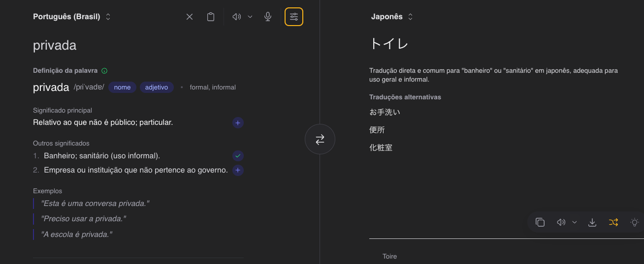Copy the Japanese translation
Viewport: 644px width, 264px height.
coord(540,222)
